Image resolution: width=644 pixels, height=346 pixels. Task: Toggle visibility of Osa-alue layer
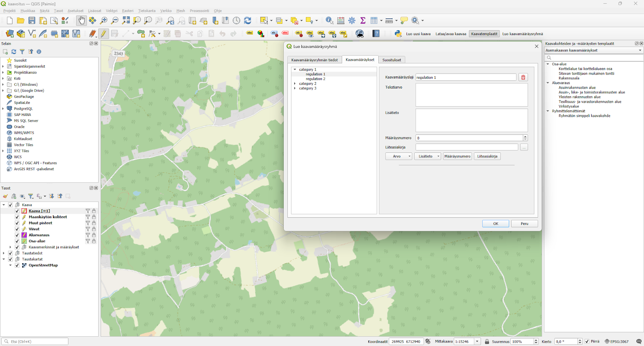point(17,241)
